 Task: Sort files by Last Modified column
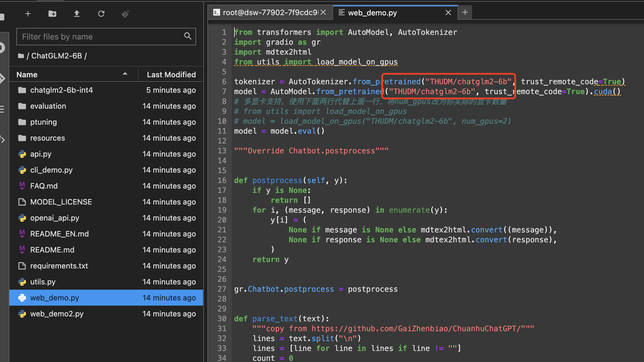click(x=171, y=75)
